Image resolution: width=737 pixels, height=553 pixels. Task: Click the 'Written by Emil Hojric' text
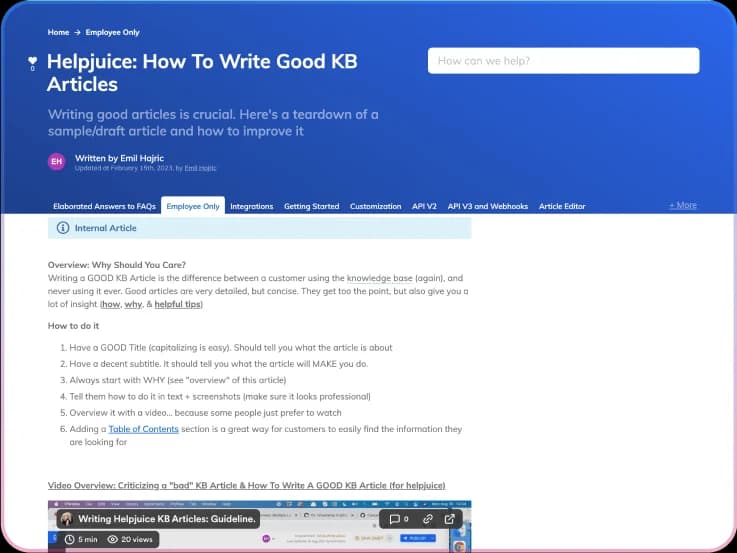click(119, 158)
